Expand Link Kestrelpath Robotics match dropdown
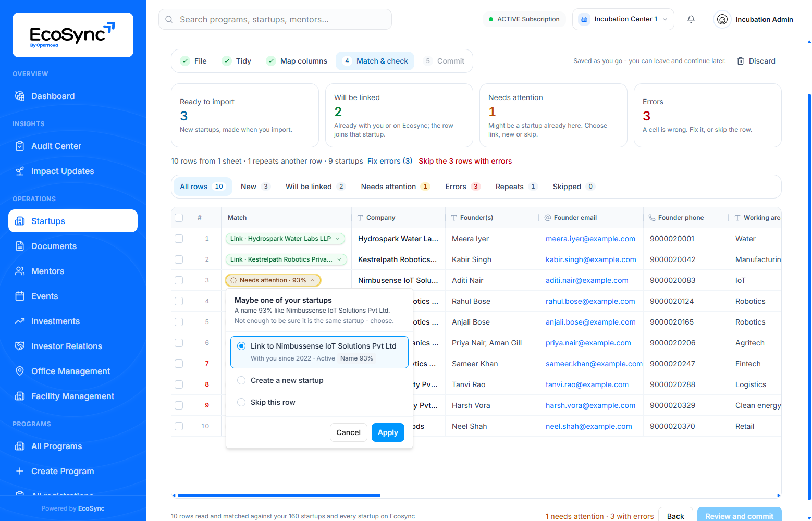The width and height of the screenshot is (812, 521). tap(286, 259)
